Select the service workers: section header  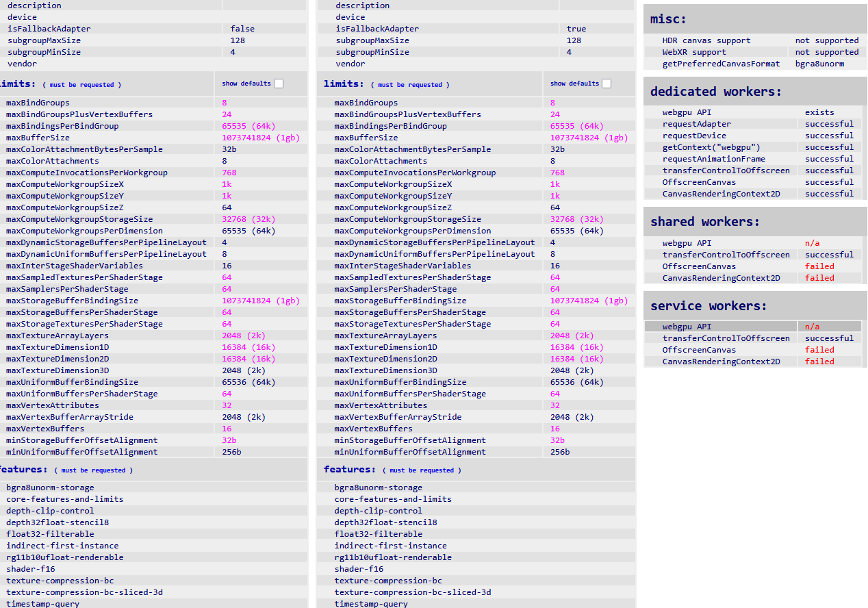point(709,306)
